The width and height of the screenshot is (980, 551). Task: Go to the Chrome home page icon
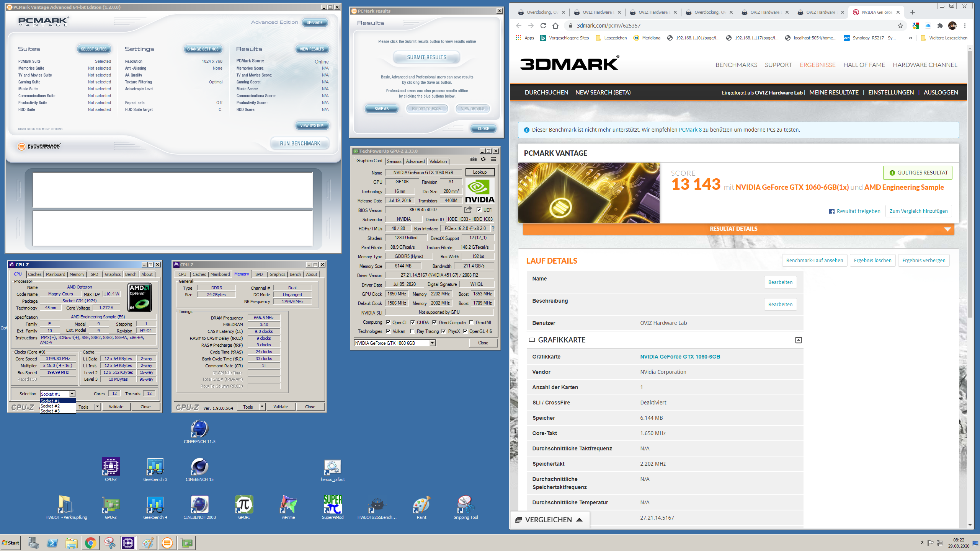pyautogui.click(x=555, y=26)
